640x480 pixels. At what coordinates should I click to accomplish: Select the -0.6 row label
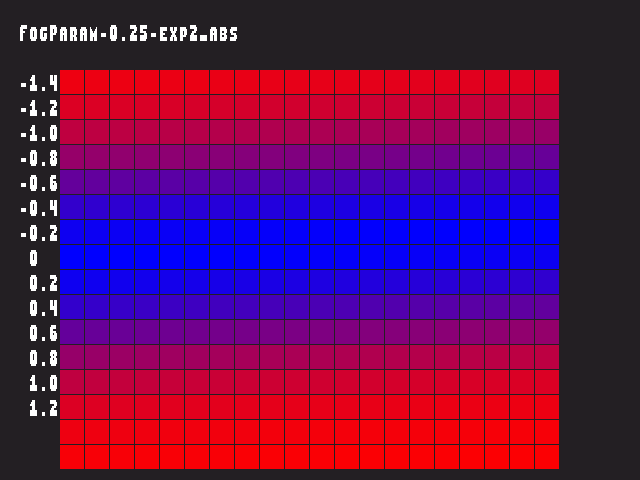click(x=39, y=183)
